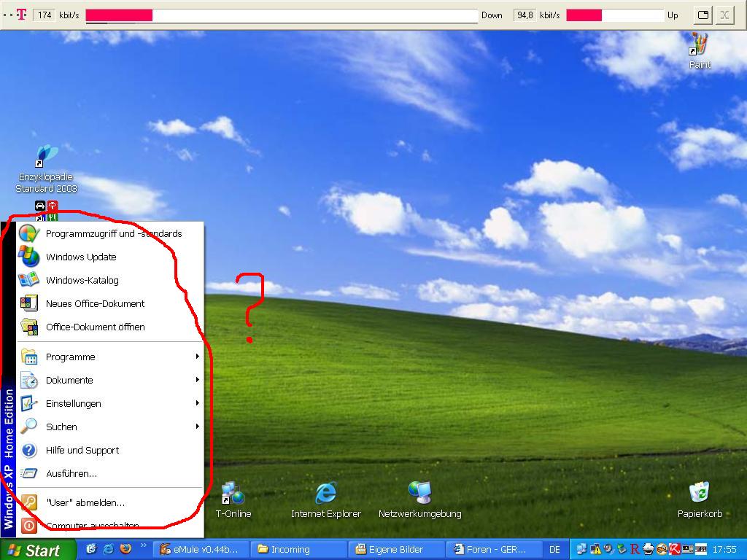The image size is (747, 560).
Task: Open the Windows Start button
Action: [x=38, y=550]
